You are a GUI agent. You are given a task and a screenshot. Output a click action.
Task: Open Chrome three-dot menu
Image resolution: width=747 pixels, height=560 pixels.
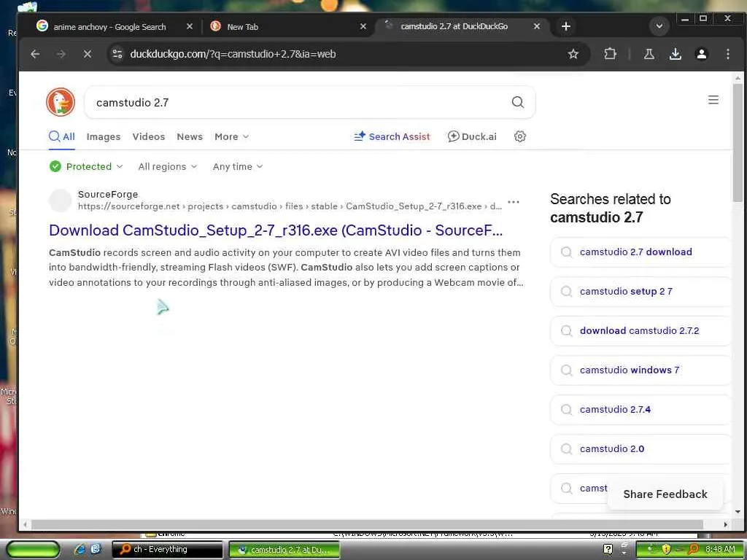coord(727,54)
